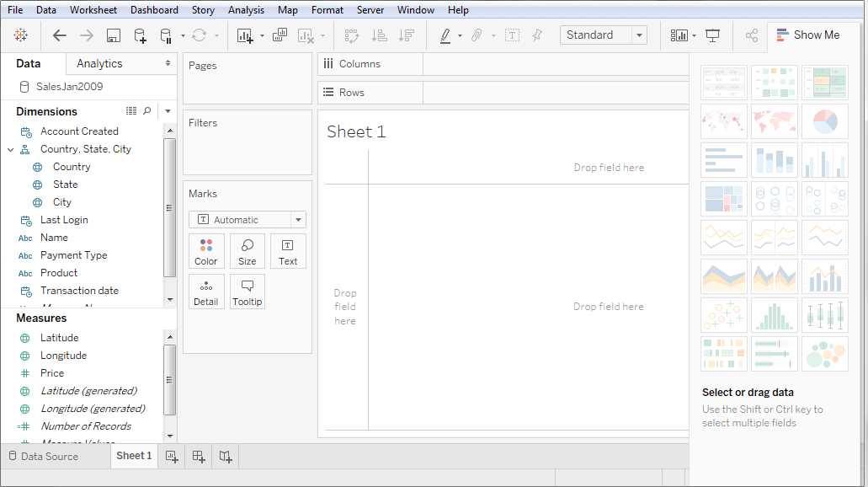Click the Show/hide cards icon

(679, 35)
